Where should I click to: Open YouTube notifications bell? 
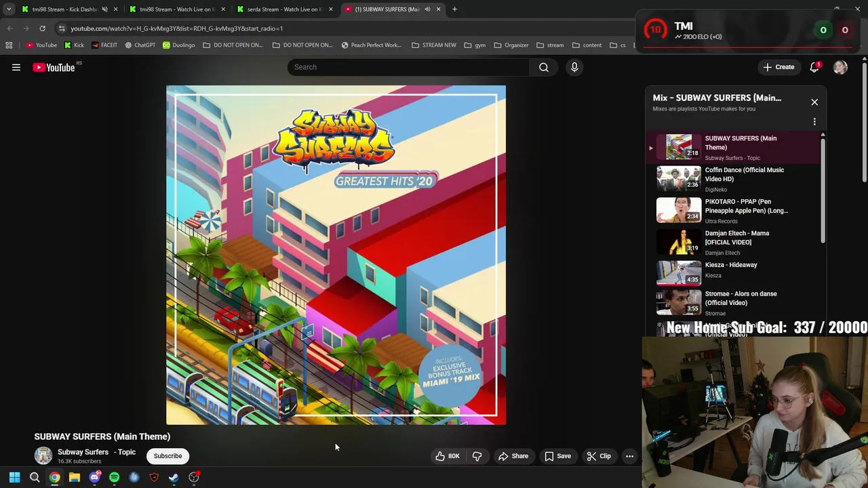tap(814, 67)
